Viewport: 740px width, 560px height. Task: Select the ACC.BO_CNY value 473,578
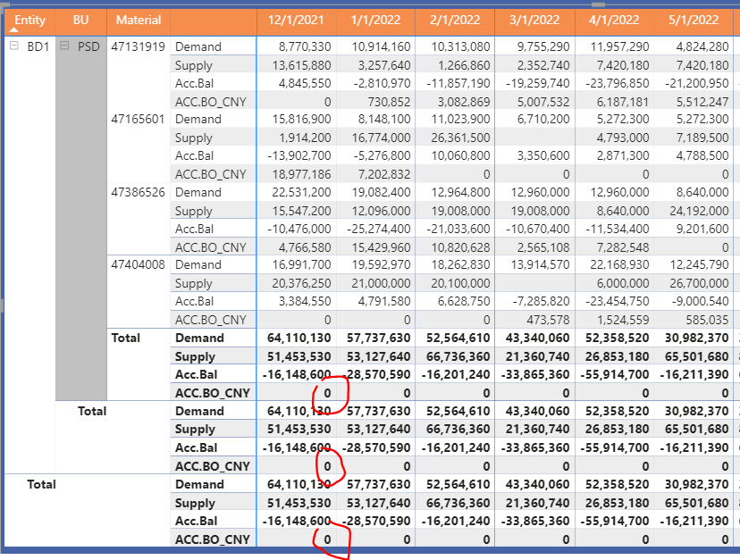click(548, 320)
